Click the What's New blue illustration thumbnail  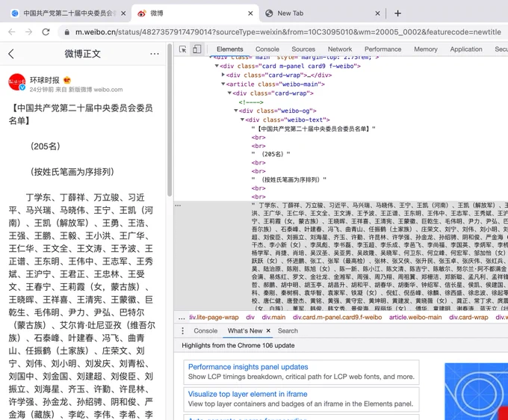[x=477, y=392]
